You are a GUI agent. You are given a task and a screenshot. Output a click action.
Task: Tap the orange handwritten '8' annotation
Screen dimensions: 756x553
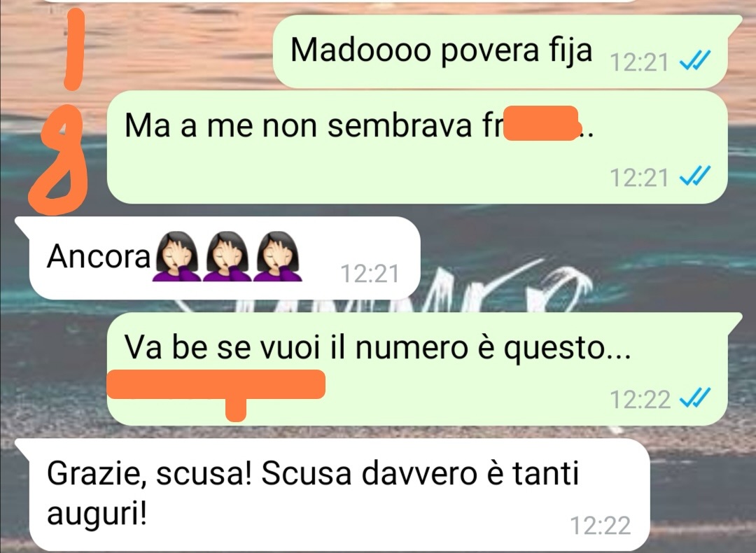tap(59, 160)
